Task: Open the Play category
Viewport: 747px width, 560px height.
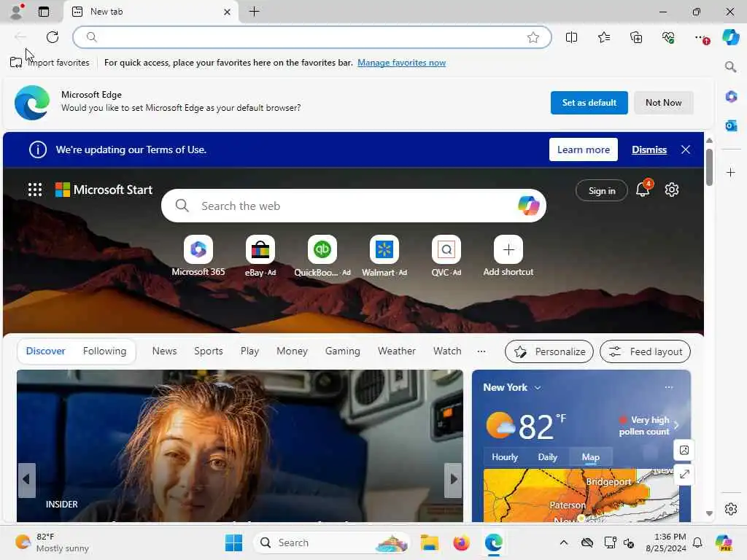Action: 249,351
